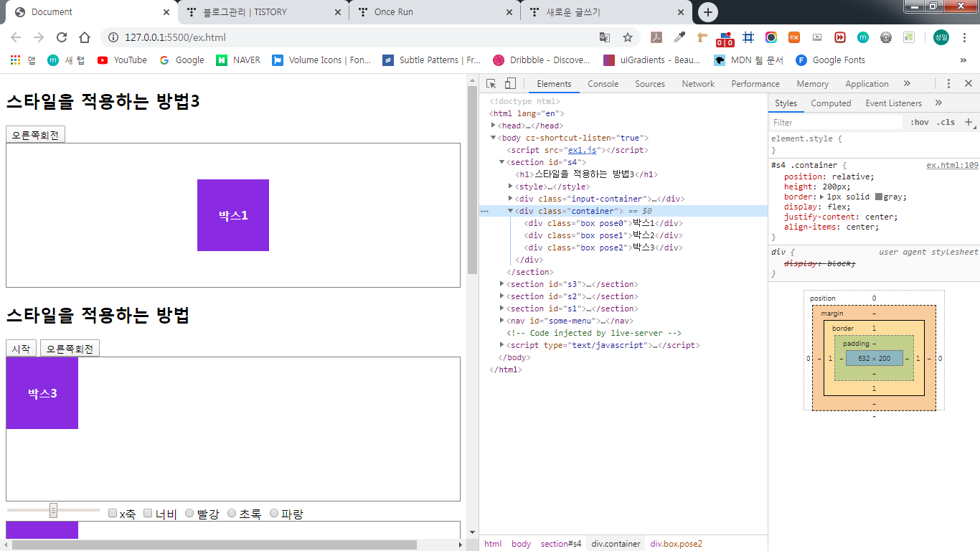Show more DevTools panels chevron
Screen dimensions: 980x551
(907, 84)
